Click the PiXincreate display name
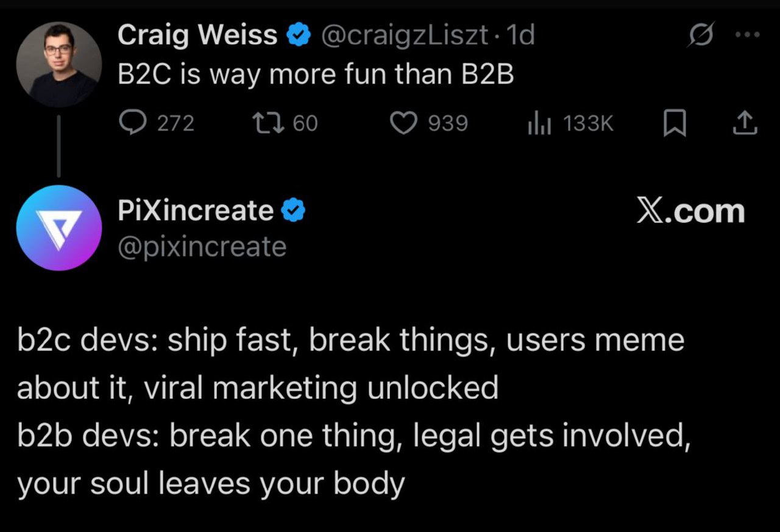Screen dimensions: 780x532 (196, 211)
